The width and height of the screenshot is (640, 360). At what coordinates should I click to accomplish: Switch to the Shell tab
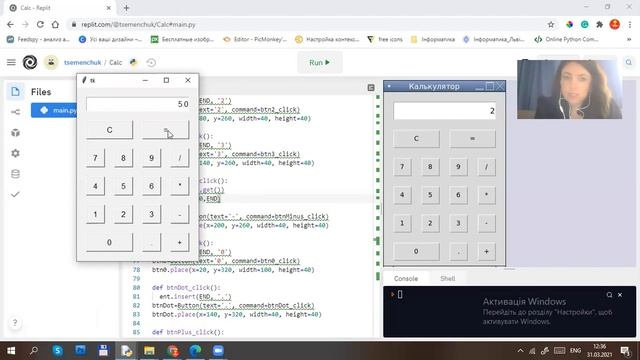pos(448,278)
